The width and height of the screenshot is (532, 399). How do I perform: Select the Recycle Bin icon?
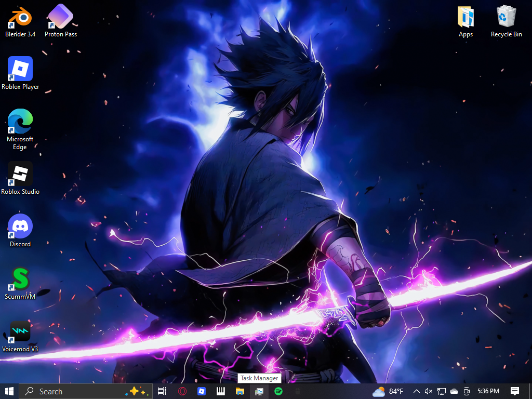click(506, 21)
